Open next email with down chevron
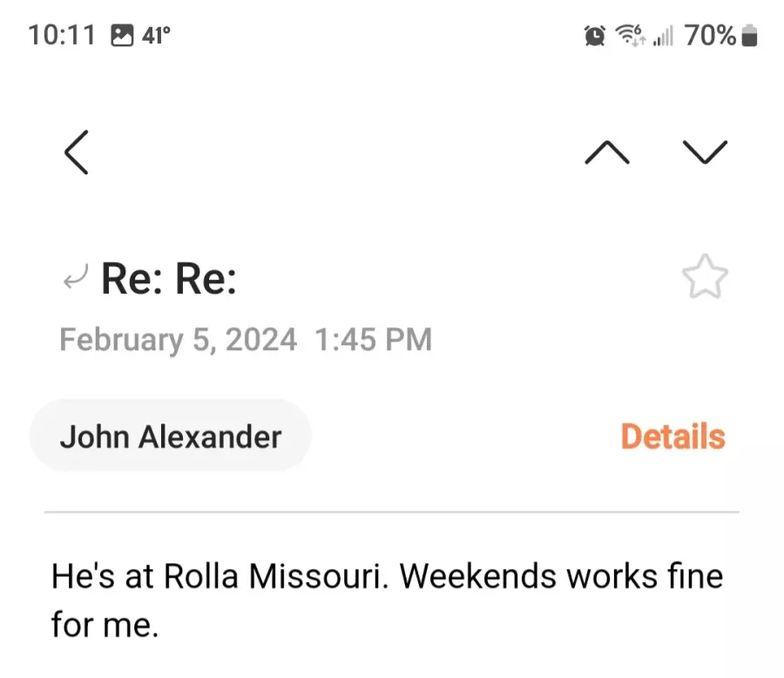Image resolution: width=784 pixels, height=678 pixels. (x=705, y=153)
